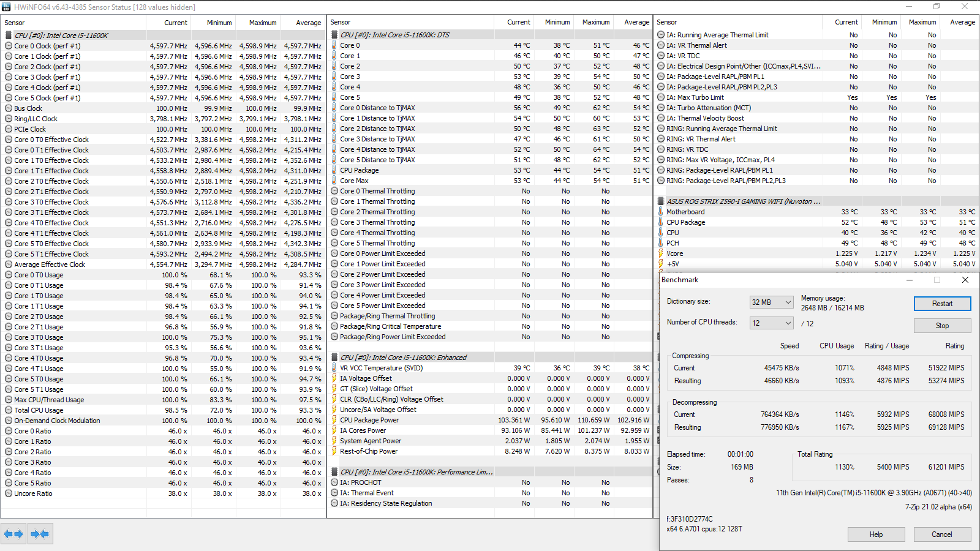Image resolution: width=980 pixels, height=551 pixels.
Task: Click the "61201 MIPS" total rating value
Action: tap(946, 467)
